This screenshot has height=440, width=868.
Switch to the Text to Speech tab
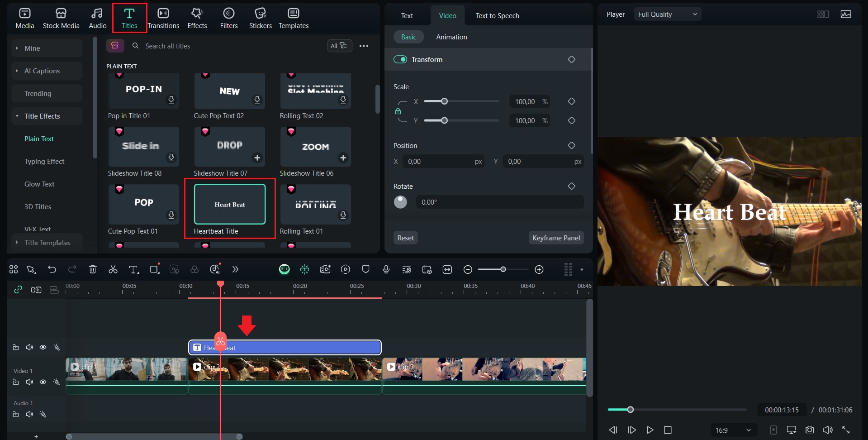(x=497, y=15)
